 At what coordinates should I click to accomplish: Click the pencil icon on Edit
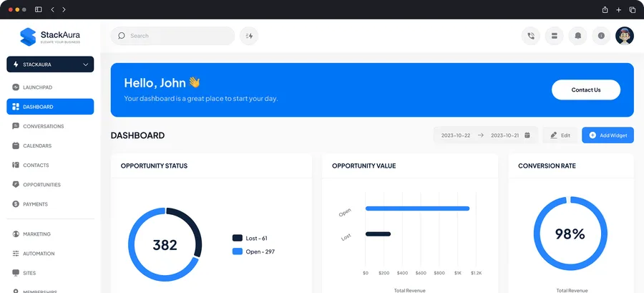(554, 135)
